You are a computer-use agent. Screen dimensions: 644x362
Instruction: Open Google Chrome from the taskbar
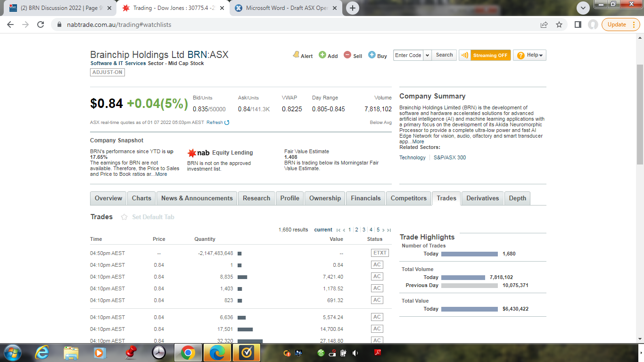[x=188, y=353]
